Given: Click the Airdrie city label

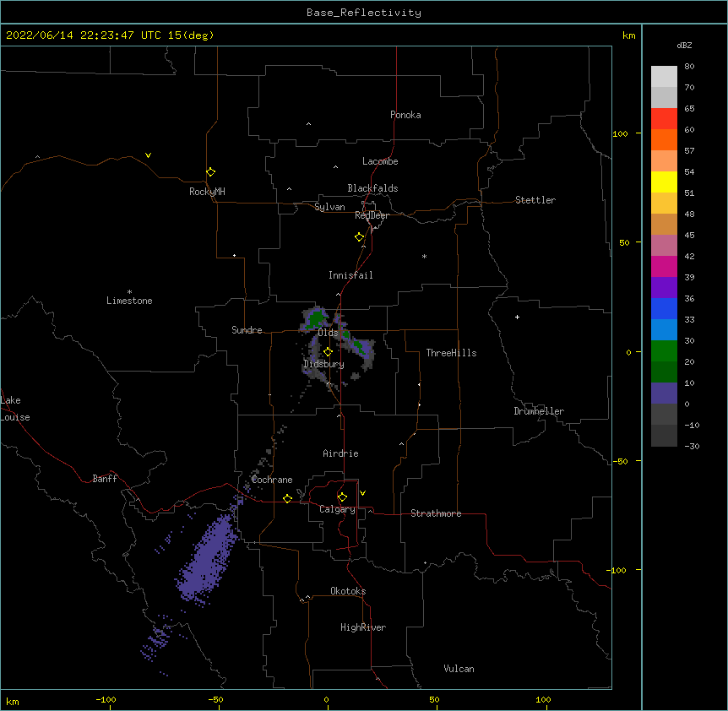Looking at the screenshot, I should (x=340, y=453).
